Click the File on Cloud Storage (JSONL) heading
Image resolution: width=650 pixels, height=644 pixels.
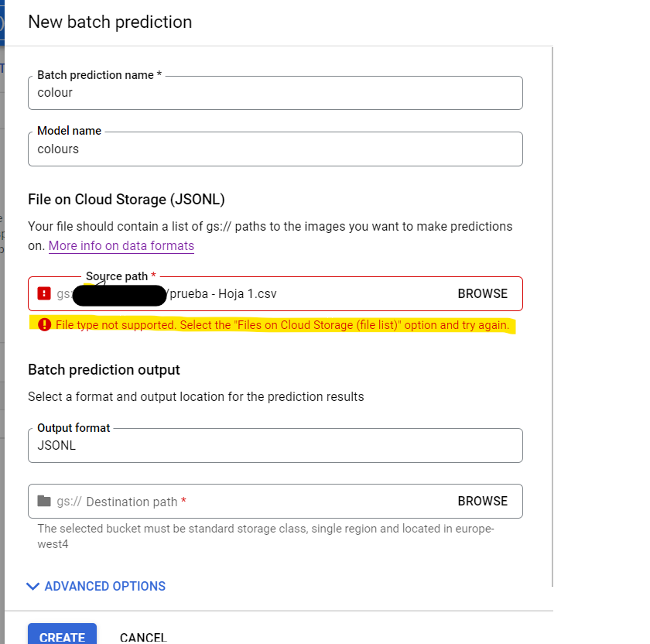click(x=126, y=199)
